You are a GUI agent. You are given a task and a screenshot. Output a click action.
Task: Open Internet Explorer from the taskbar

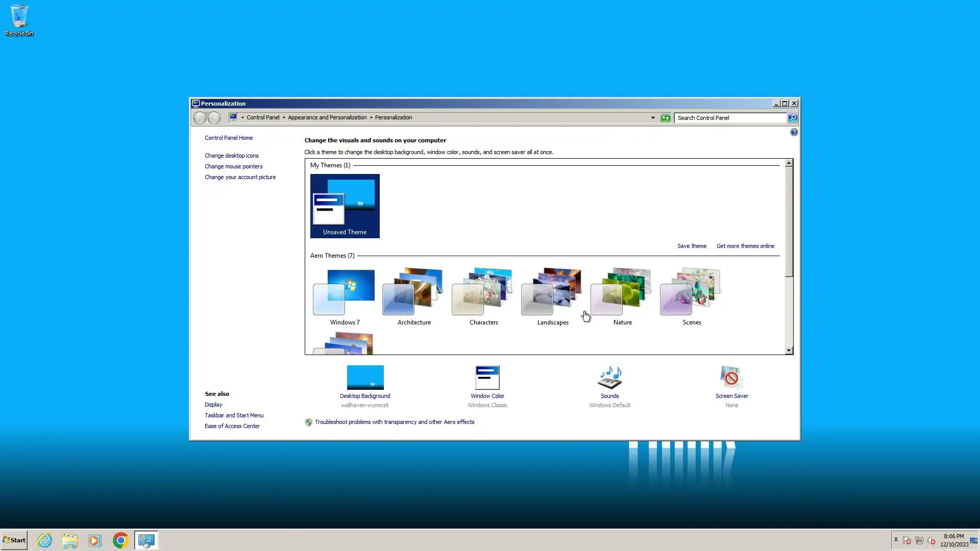[45, 540]
